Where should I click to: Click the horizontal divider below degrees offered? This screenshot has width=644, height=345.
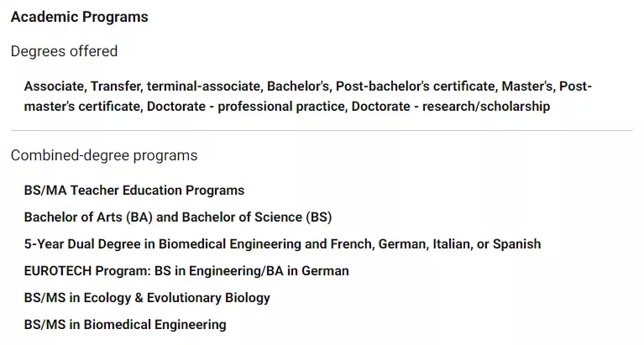(322, 131)
